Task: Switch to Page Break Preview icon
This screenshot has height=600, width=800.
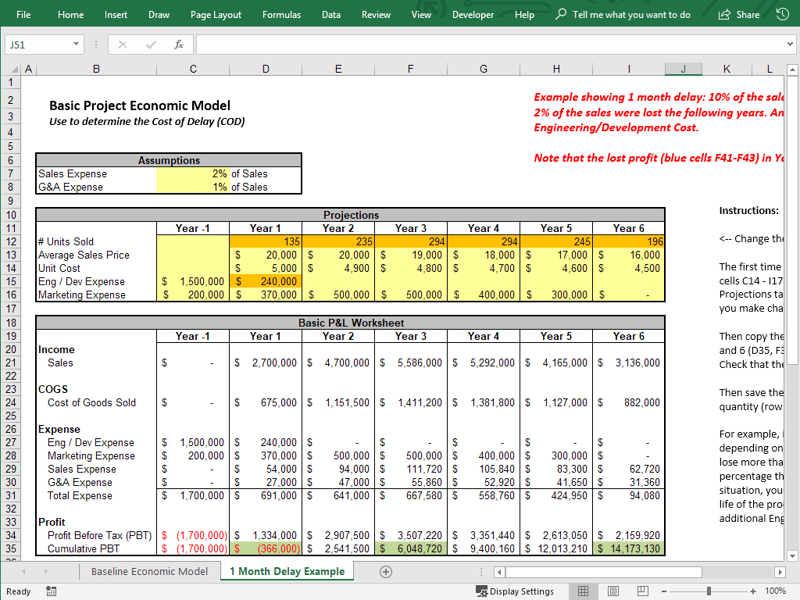Action: [642, 591]
